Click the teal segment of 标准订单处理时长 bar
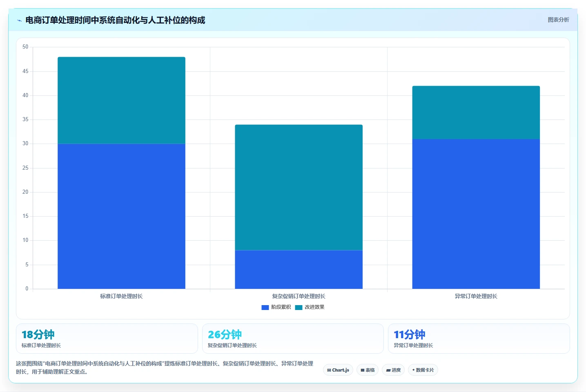The height and width of the screenshot is (392, 586). (121, 100)
